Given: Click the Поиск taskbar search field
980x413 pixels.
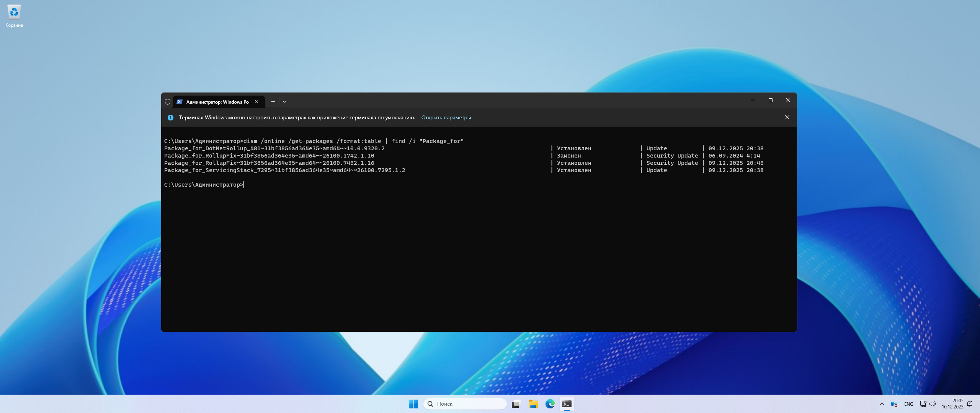Looking at the screenshot, I should pyautogui.click(x=465, y=404).
